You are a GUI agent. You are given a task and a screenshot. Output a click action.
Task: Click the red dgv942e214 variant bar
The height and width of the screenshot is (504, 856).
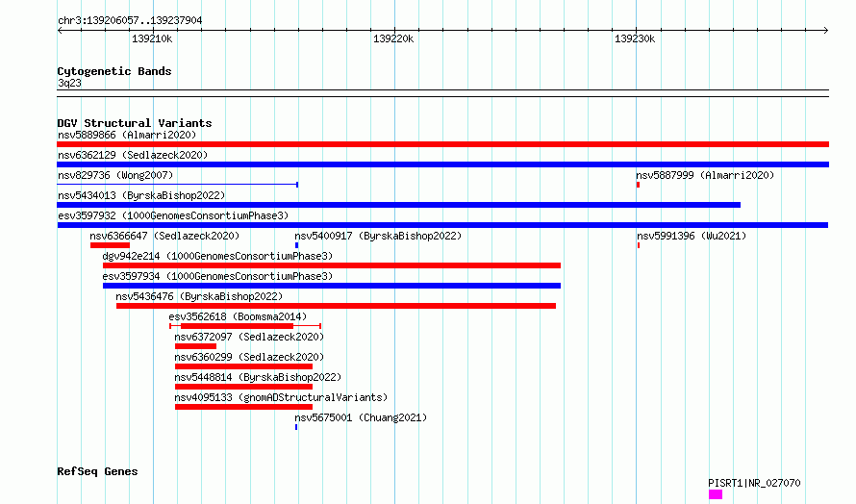332,265
